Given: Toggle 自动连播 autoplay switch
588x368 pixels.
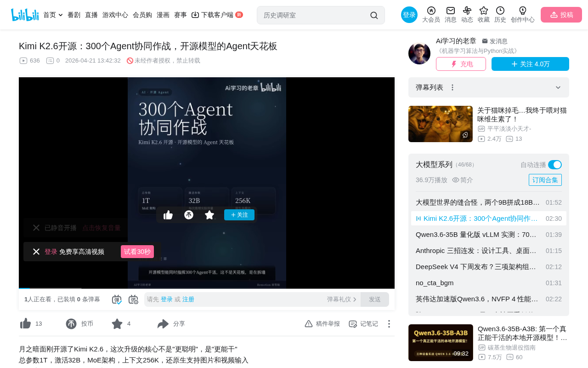Looking at the screenshot, I should (555, 165).
